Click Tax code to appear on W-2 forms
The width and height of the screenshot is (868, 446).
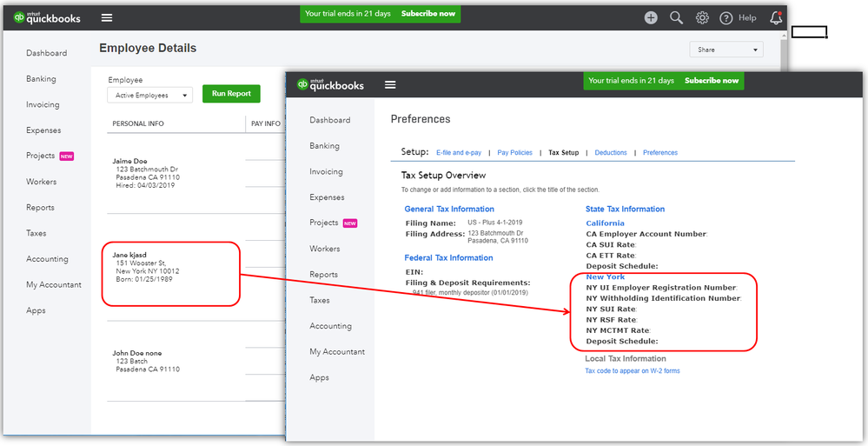633,370
